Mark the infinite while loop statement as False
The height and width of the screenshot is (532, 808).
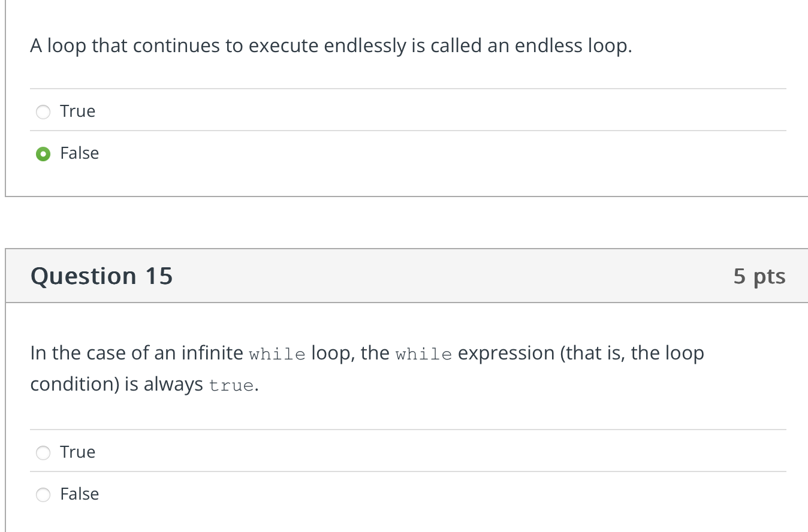pos(43,494)
